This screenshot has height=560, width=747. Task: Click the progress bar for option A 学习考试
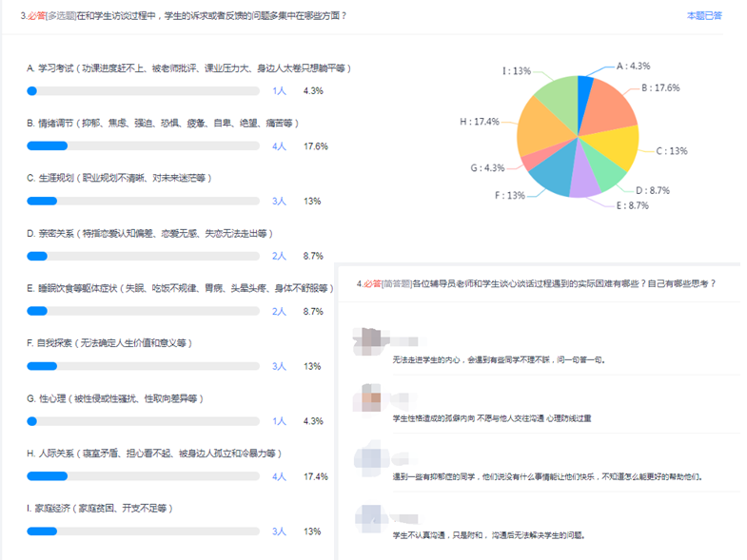(x=143, y=91)
